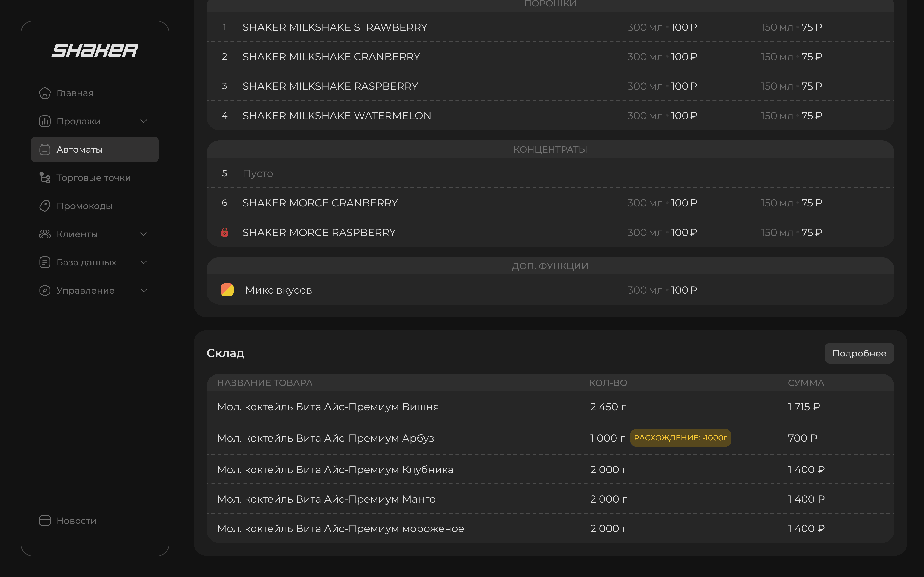This screenshot has height=577, width=924.
Task: Expand the База данных chevron
Action: point(144,262)
